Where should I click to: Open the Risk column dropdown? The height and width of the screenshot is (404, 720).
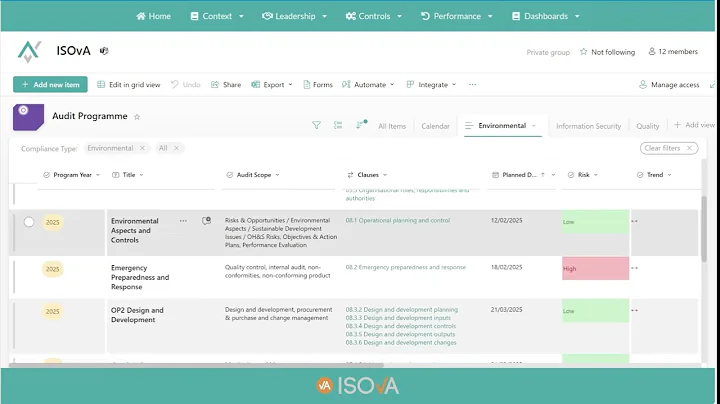(596, 175)
